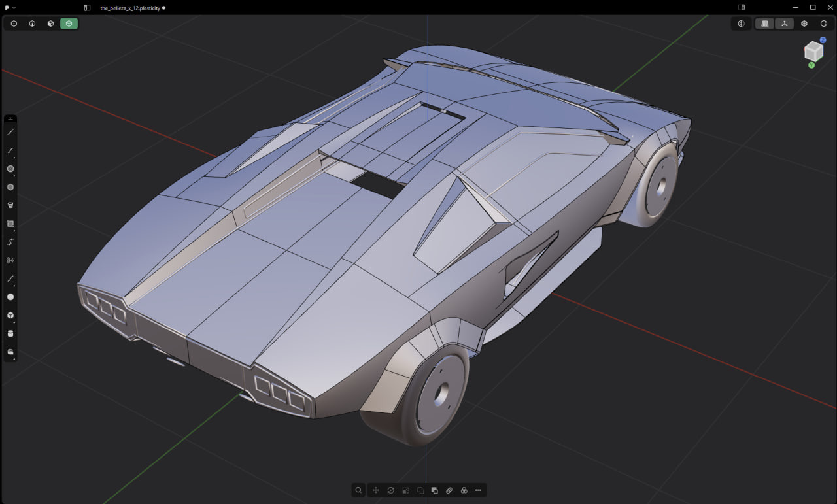Toggle the right sidebar panel button

tap(742, 8)
